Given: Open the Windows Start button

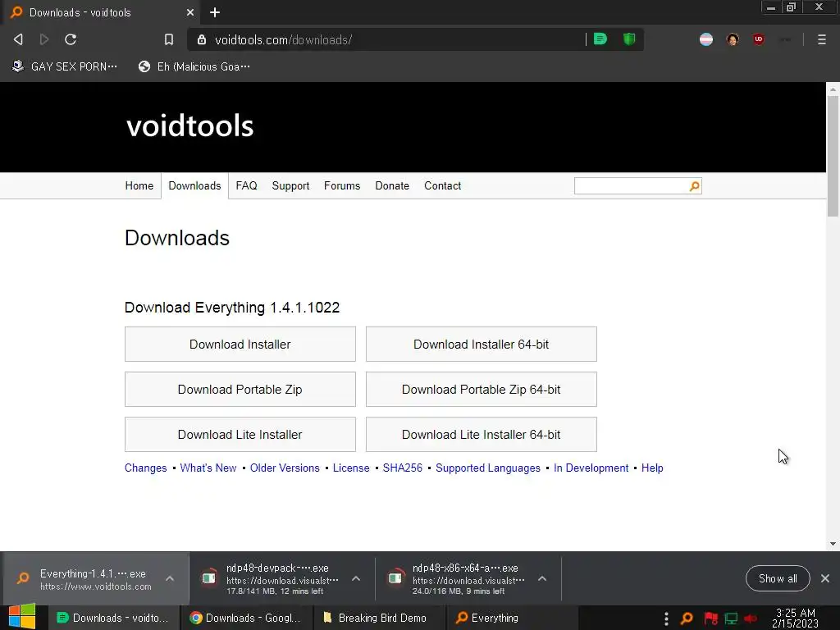Looking at the screenshot, I should tap(22, 618).
